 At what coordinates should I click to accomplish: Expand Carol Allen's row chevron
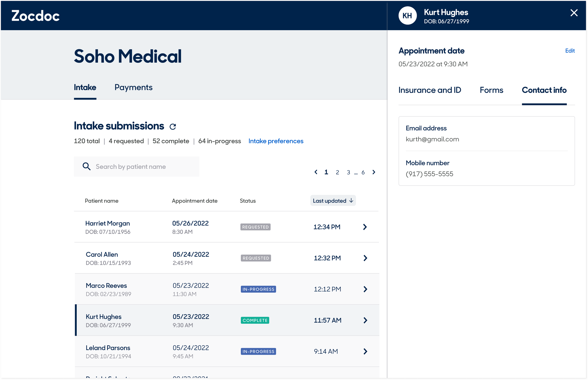click(x=365, y=258)
